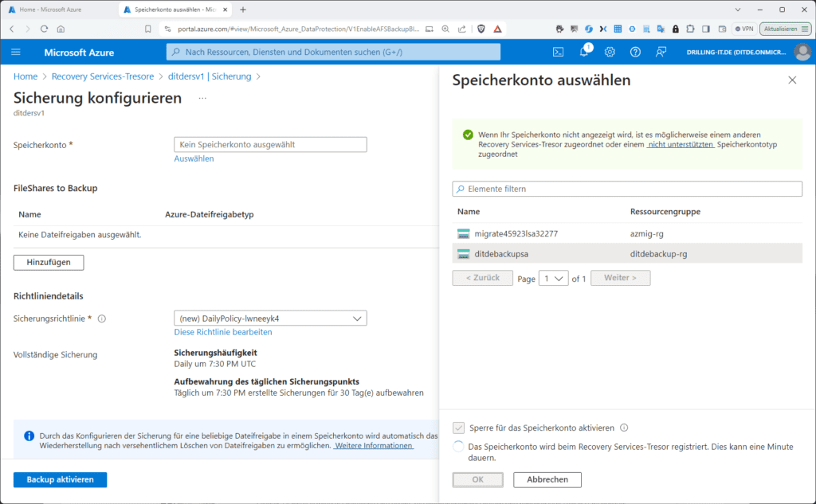The height and width of the screenshot is (504, 816).
Task: Select the ditdebackupsa storage account
Action: point(627,254)
